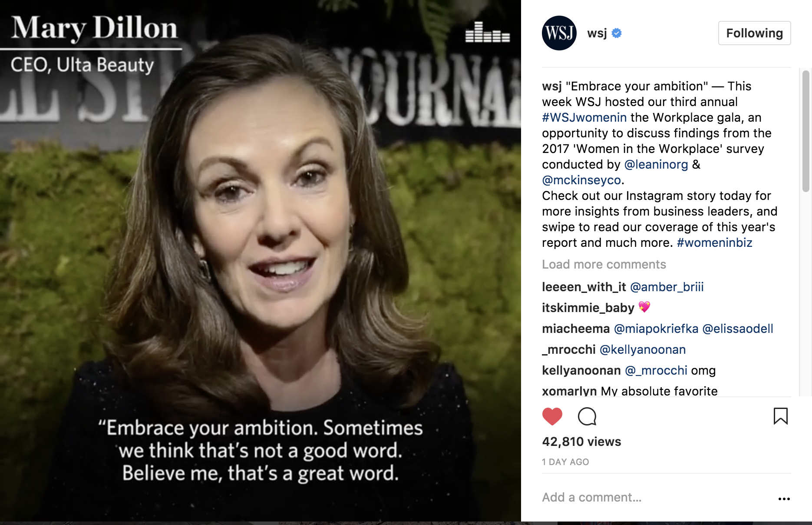Open the leeeen_with_it commenter profile

(584, 287)
